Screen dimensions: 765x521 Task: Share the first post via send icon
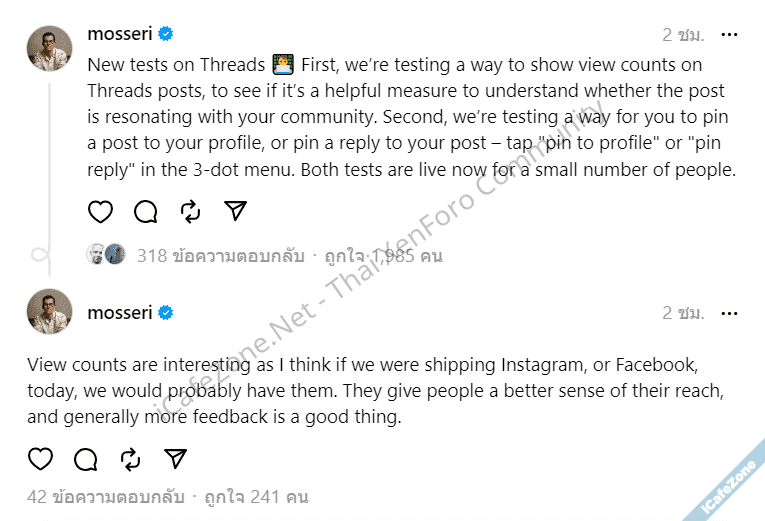click(235, 211)
